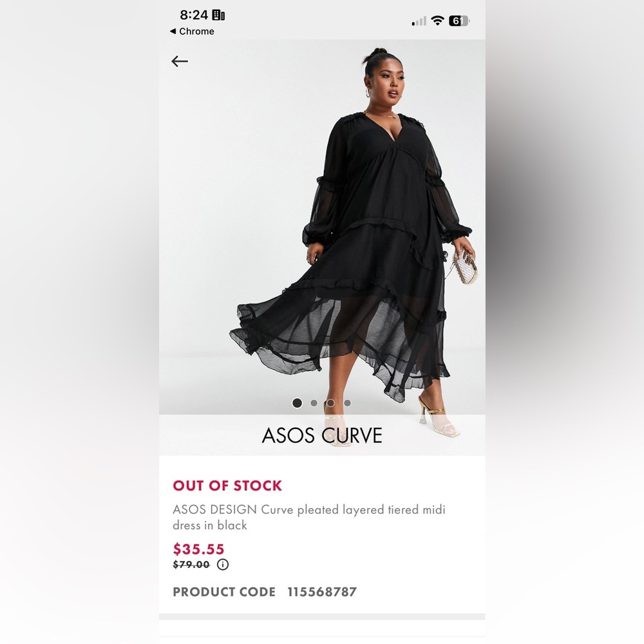Select the first image carousel dot
This screenshot has height=644, width=644.
pyautogui.click(x=297, y=403)
